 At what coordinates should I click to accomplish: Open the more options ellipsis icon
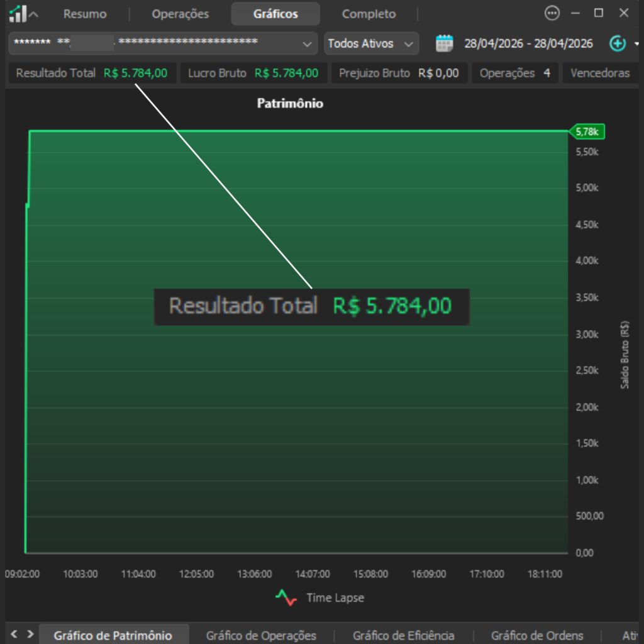coord(552,13)
